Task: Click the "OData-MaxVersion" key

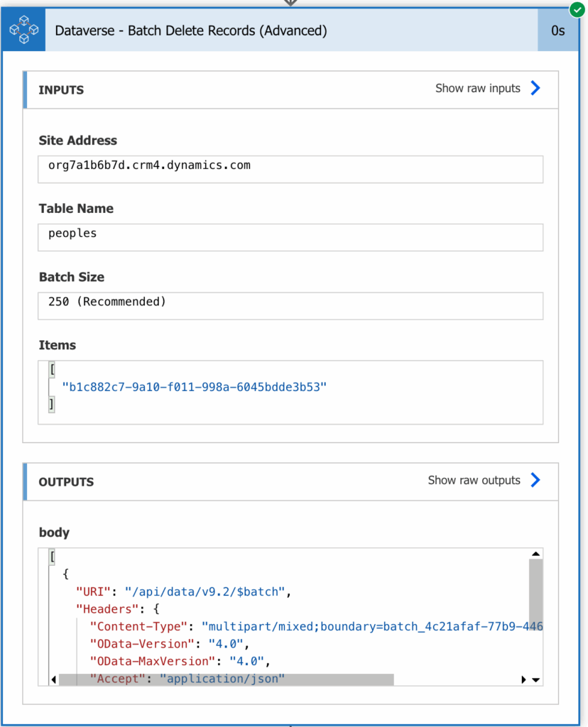Action: (x=153, y=661)
